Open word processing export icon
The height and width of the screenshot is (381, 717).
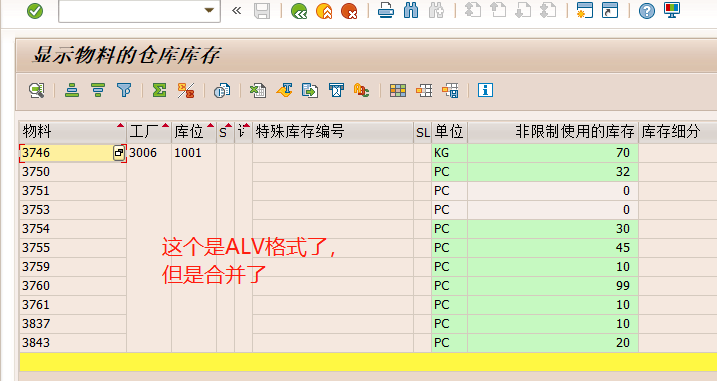point(284,90)
